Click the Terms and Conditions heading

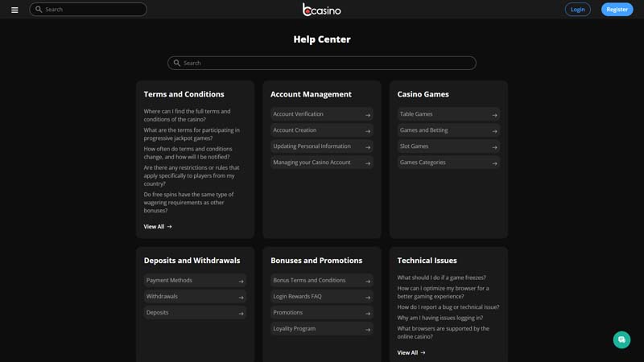184,94
